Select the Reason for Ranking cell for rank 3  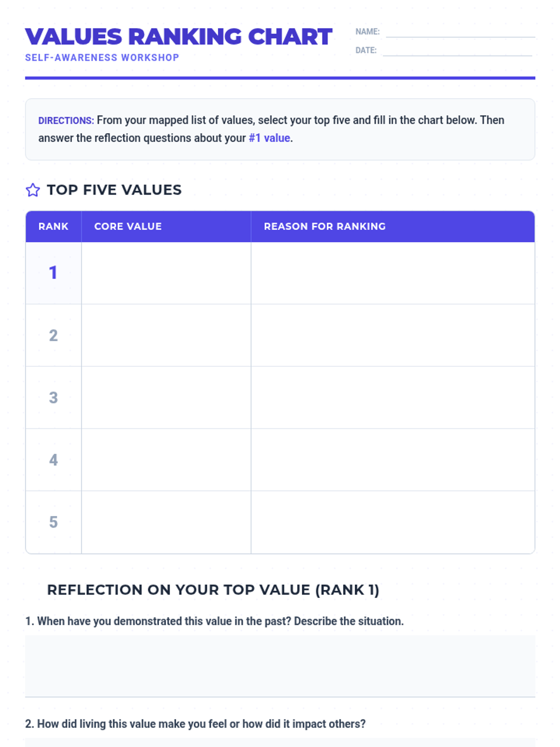click(x=393, y=397)
